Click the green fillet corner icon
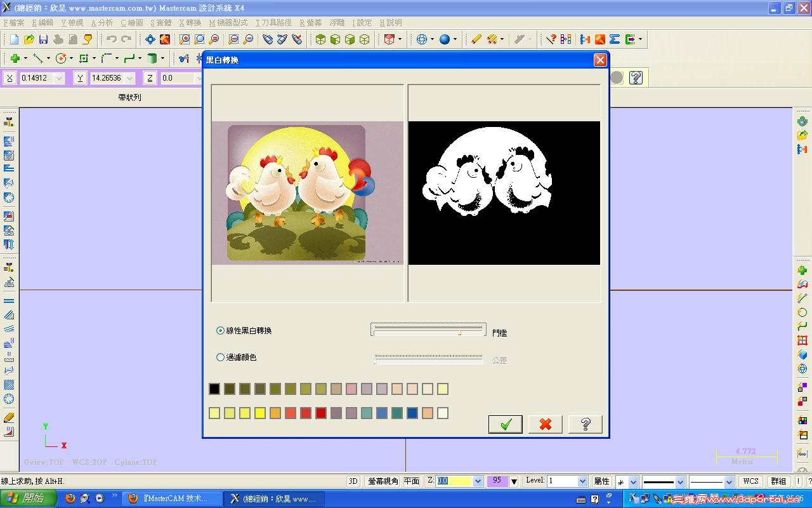Screen dimensions: 812x508 (106, 58)
